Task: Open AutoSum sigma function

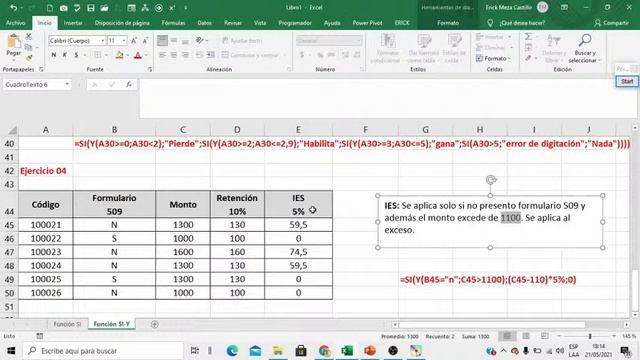Action: tap(528, 37)
